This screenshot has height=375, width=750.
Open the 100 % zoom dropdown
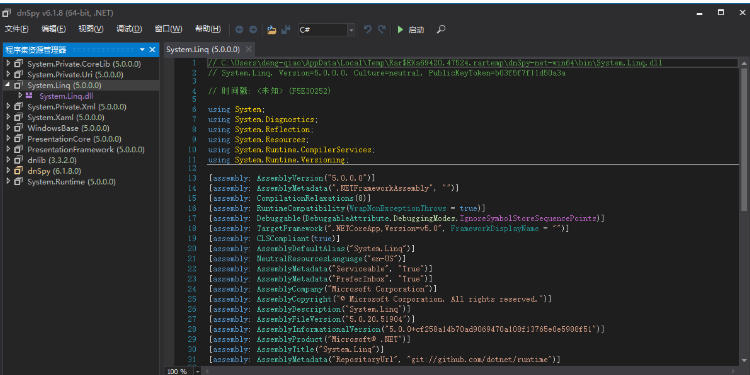click(x=197, y=371)
